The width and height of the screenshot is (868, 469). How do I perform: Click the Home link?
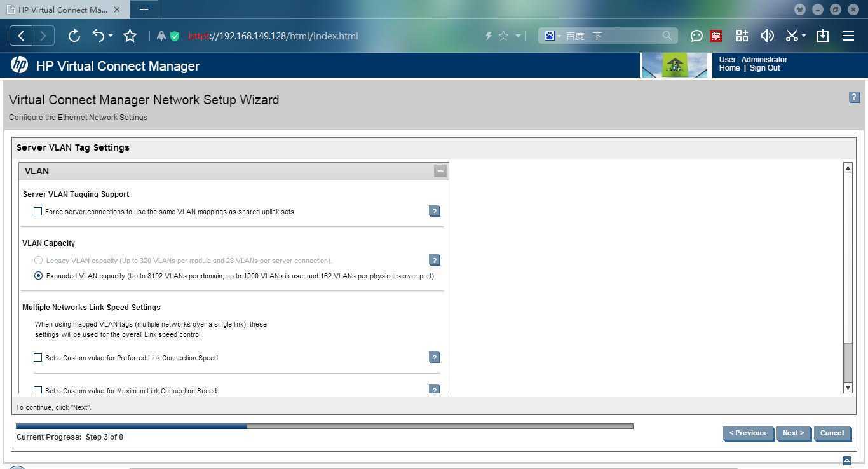point(729,68)
